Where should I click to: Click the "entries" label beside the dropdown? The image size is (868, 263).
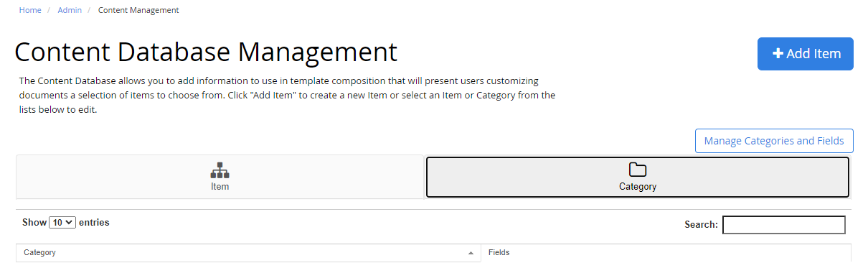94,223
